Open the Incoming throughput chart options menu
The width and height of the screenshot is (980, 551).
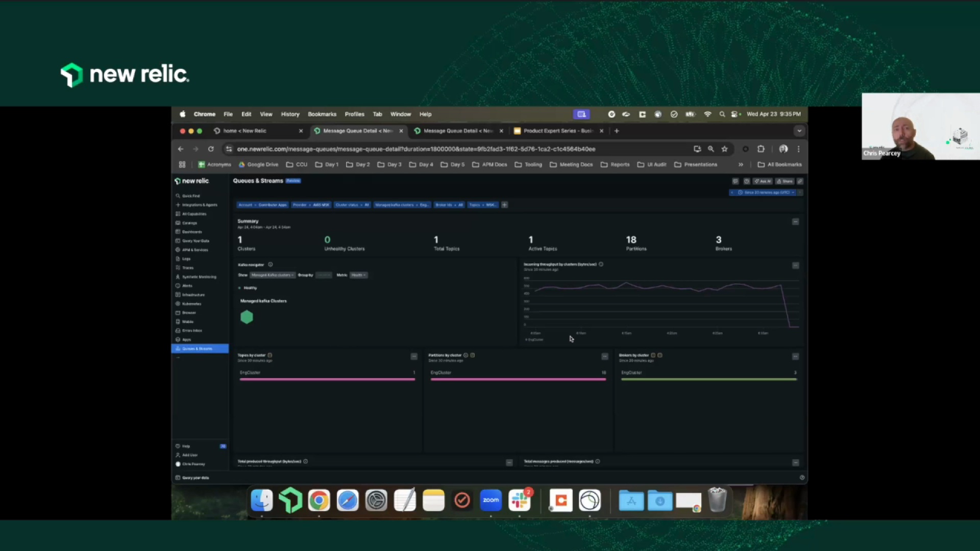click(x=795, y=266)
